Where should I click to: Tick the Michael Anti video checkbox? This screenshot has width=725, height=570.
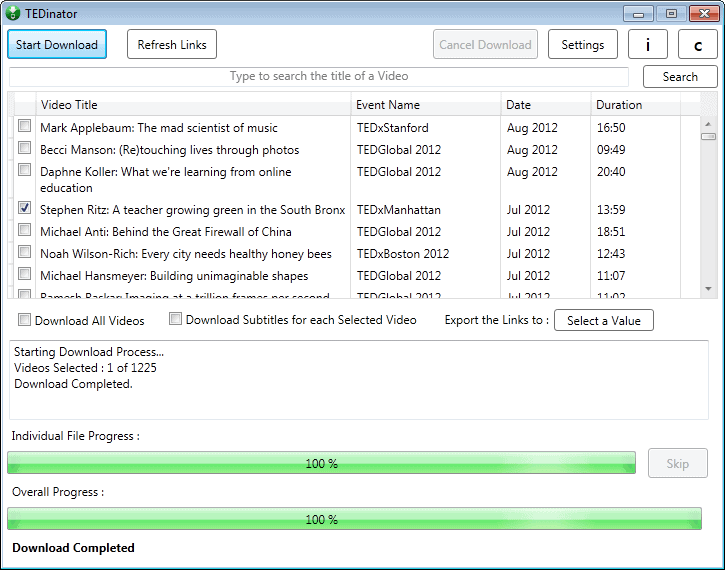25,230
